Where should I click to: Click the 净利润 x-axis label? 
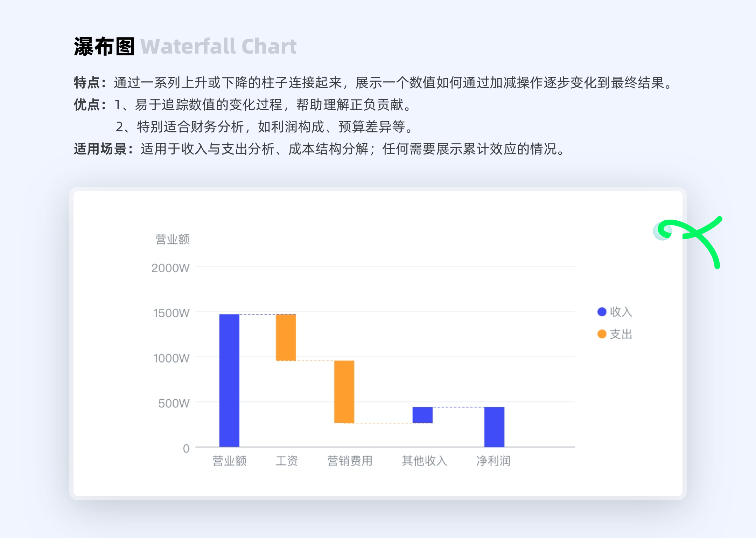493,461
